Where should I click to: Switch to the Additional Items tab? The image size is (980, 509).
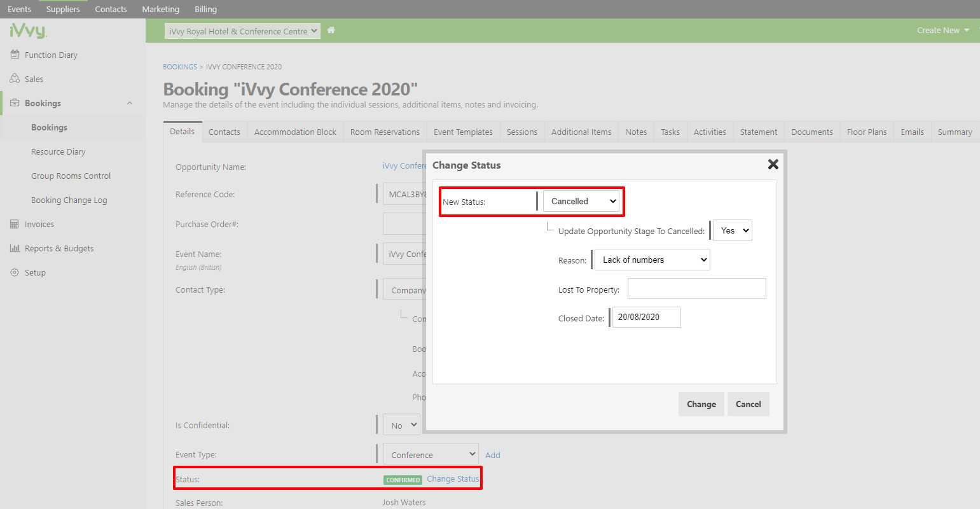click(581, 132)
